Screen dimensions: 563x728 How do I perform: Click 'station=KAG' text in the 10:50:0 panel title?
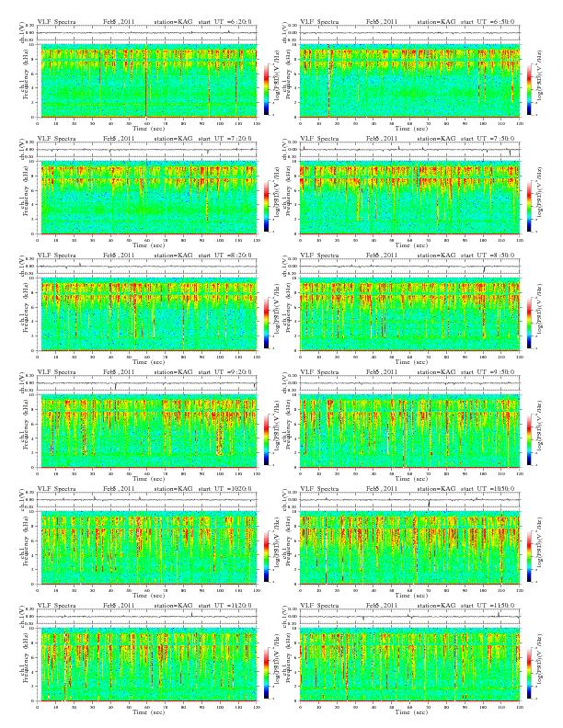pos(436,489)
